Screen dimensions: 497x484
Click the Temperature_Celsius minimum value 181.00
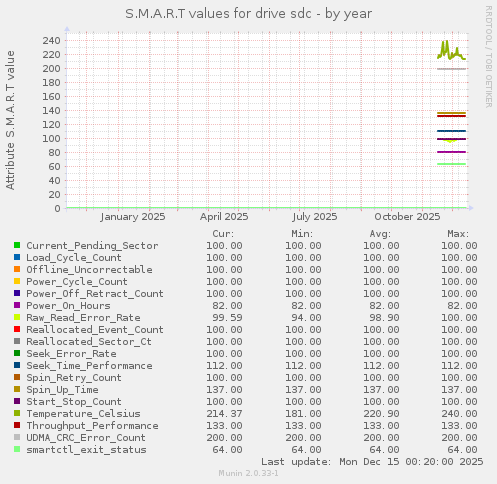[303, 414]
